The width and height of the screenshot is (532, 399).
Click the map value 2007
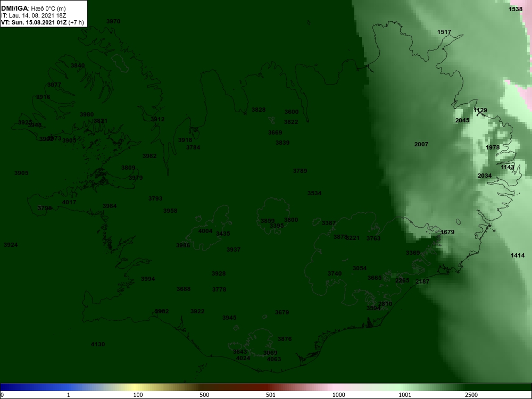point(421,145)
